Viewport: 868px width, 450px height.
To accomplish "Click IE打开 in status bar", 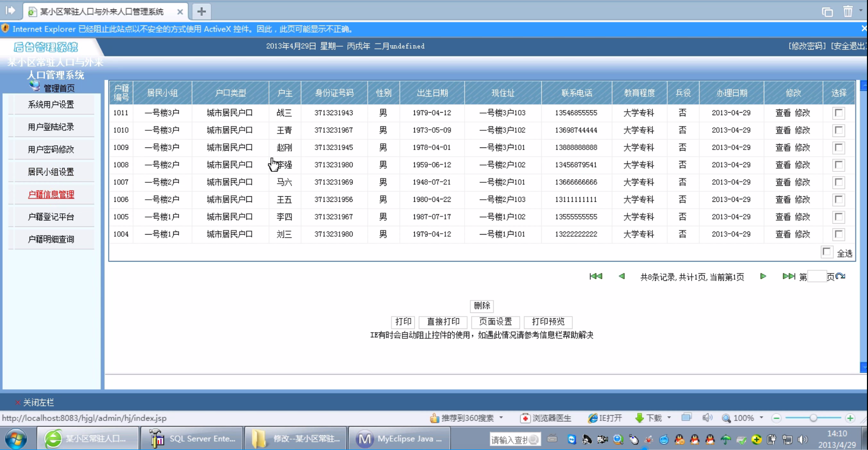I will (x=605, y=418).
